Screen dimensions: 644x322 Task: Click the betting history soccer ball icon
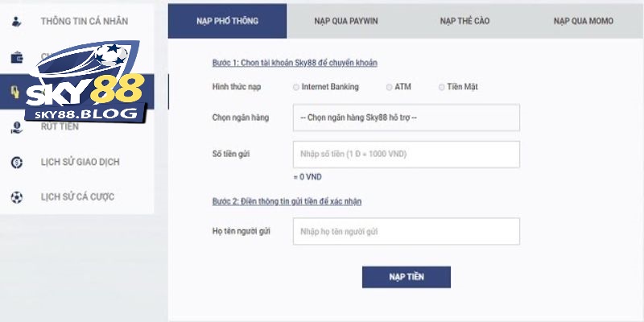pos(17,196)
